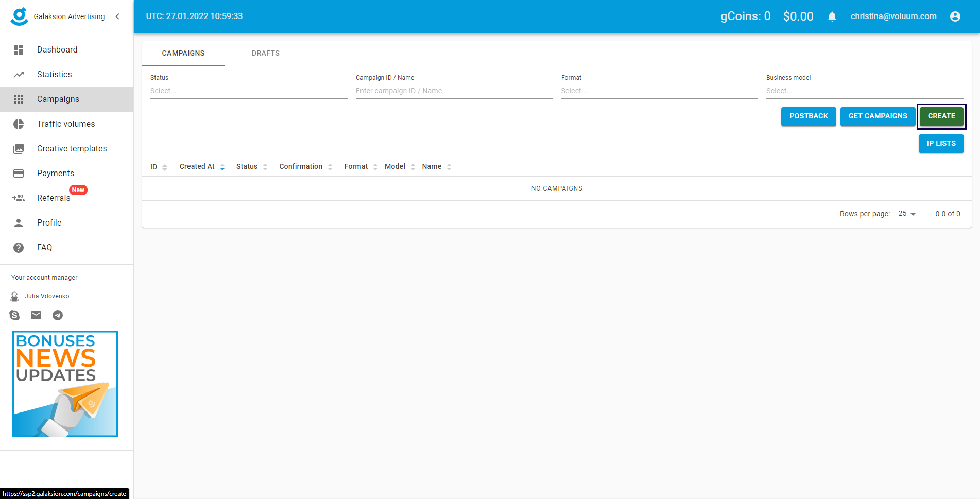Switch to the Drafts tab
This screenshot has width=980, height=499.
pyautogui.click(x=265, y=53)
